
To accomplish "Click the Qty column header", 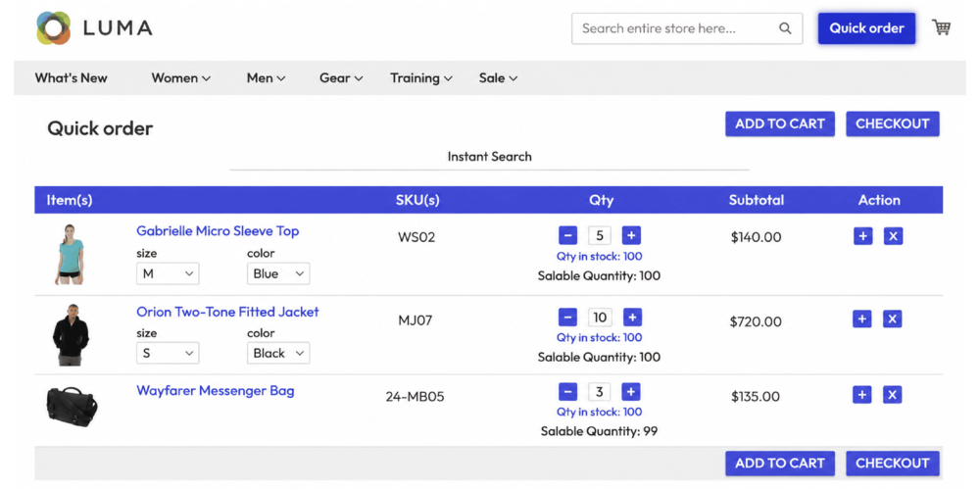I will point(602,201).
